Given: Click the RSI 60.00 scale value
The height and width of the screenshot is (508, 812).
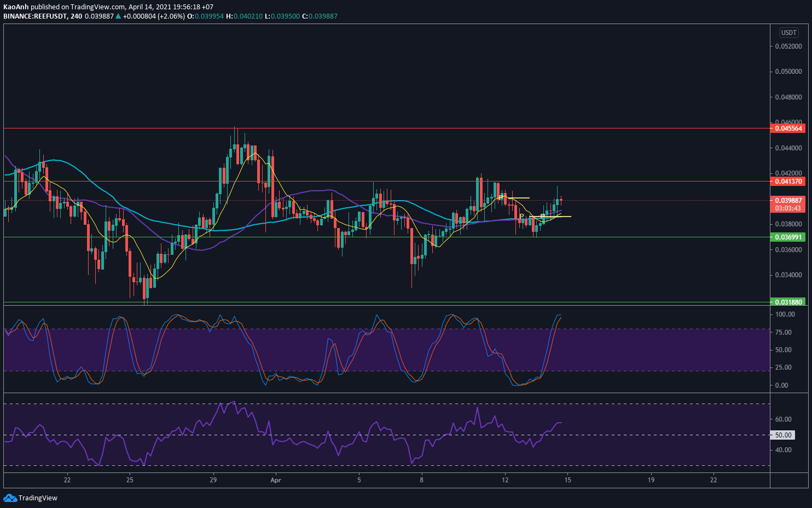Looking at the screenshot, I should pos(784,419).
